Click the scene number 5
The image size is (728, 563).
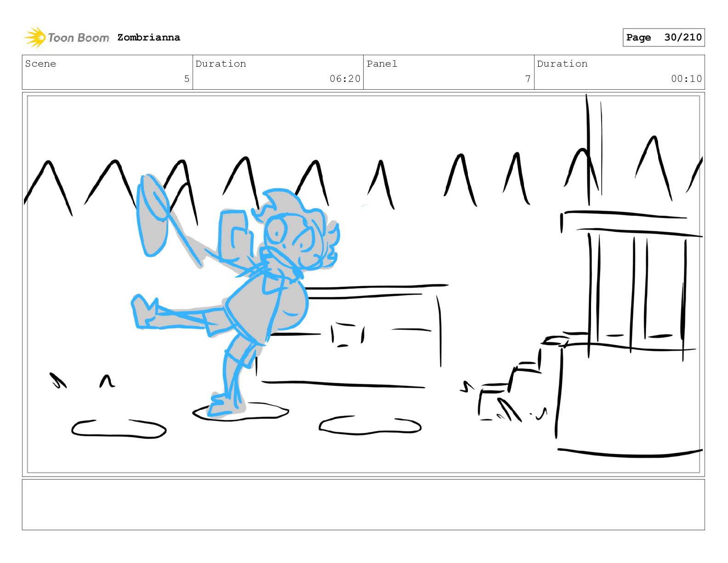tap(187, 79)
